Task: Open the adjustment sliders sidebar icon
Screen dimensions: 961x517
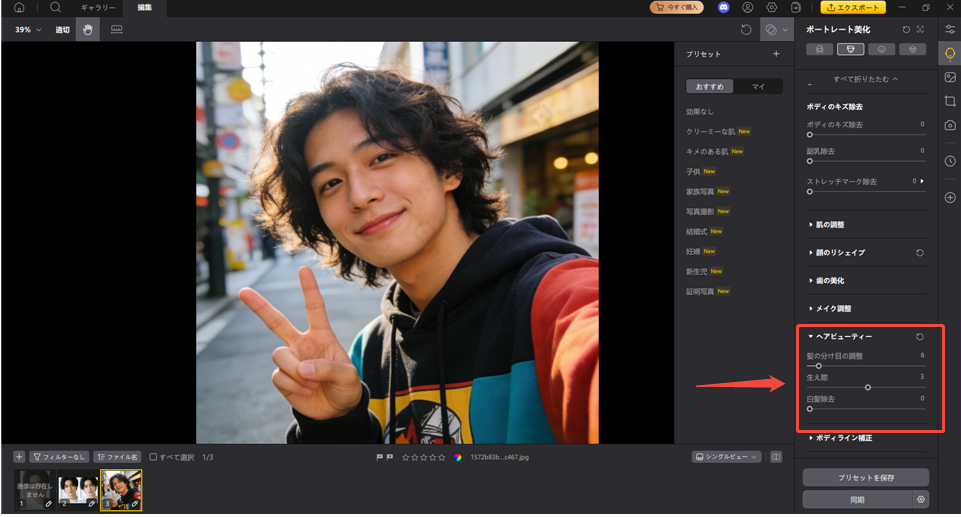Action: pyautogui.click(x=950, y=29)
